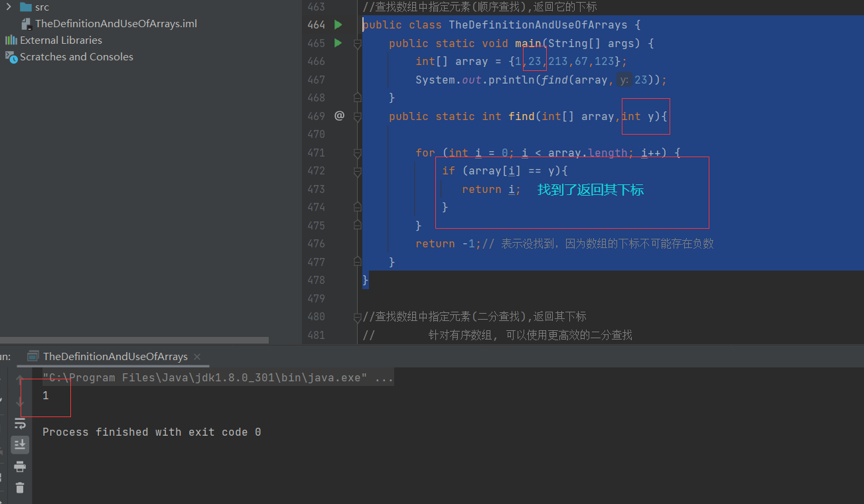The image size is (864, 504).
Task: Click the External Libraries icon
Action: click(x=11, y=40)
